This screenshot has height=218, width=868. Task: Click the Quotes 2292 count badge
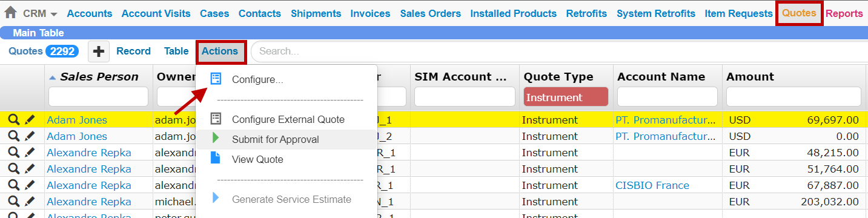pos(62,51)
